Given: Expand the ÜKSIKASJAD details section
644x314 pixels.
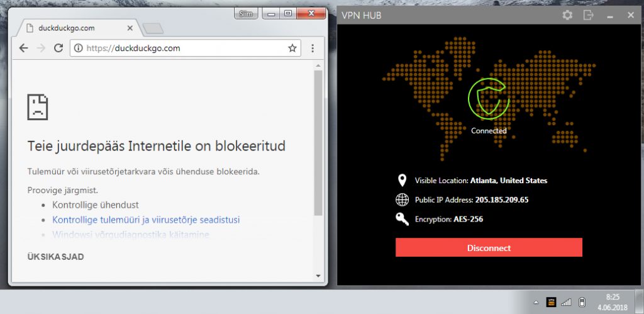Looking at the screenshot, I should [55, 257].
